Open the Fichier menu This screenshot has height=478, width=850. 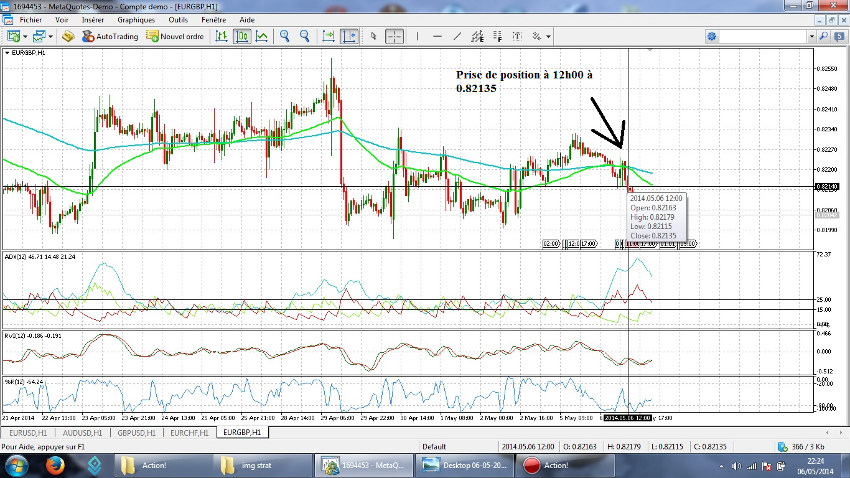(x=30, y=20)
